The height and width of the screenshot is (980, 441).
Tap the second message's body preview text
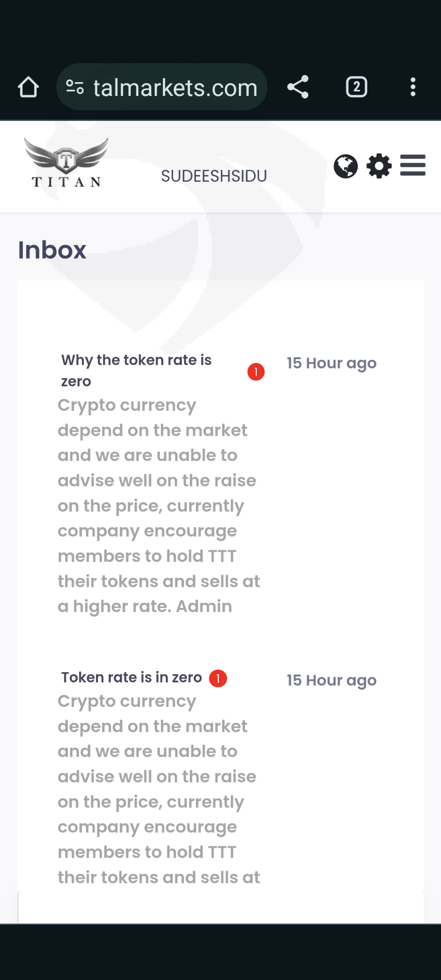coord(158,789)
